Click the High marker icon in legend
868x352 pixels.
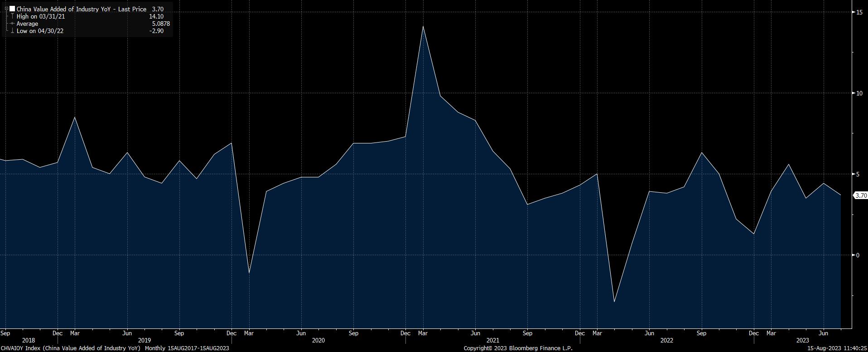click(x=12, y=16)
